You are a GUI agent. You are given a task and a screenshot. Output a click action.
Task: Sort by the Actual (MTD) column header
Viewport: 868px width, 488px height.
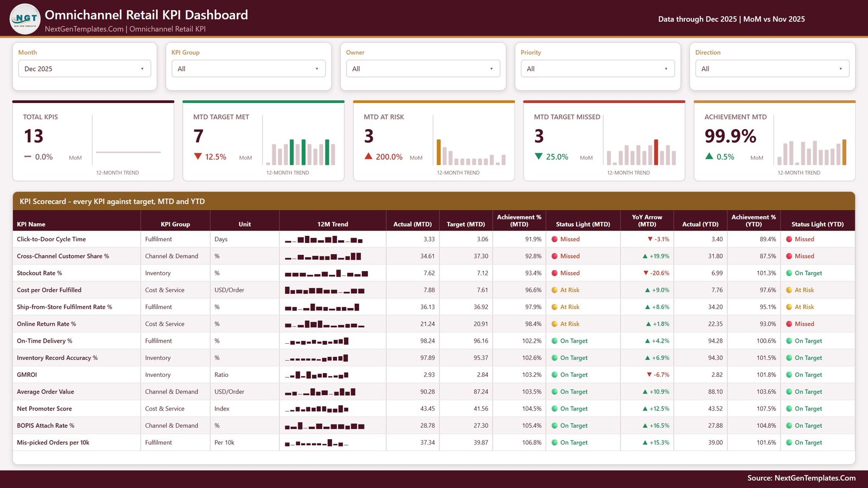(412, 224)
